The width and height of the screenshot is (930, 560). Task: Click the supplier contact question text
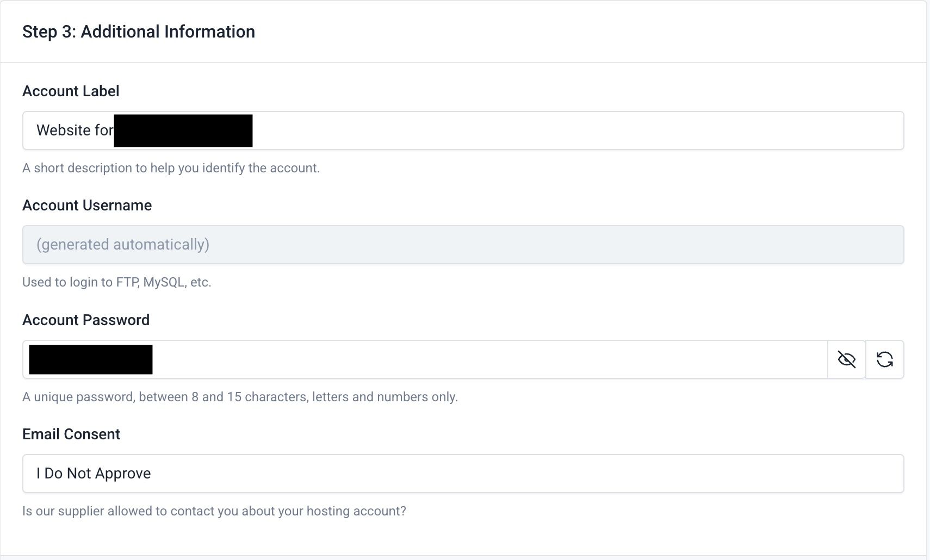(x=214, y=511)
